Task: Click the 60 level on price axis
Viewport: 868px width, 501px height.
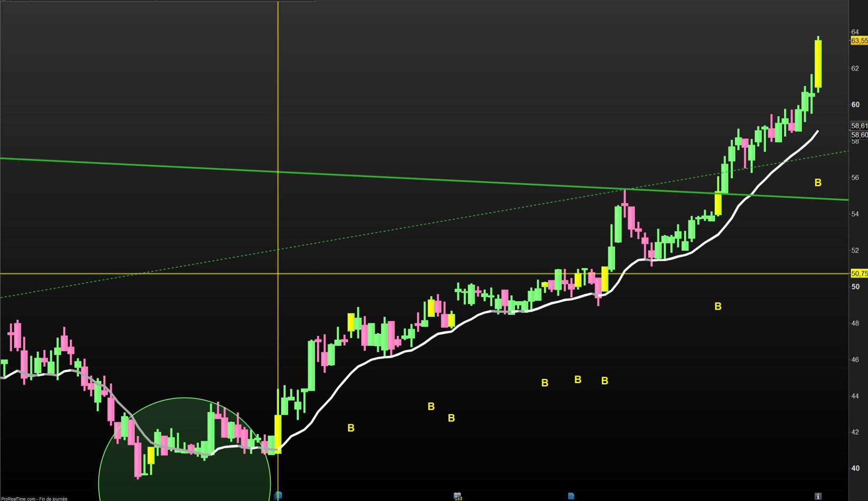Action: [855, 105]
